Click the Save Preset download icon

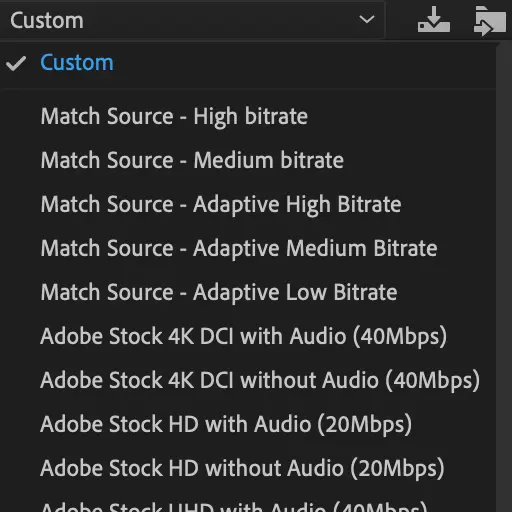click(x=434, y=20)
